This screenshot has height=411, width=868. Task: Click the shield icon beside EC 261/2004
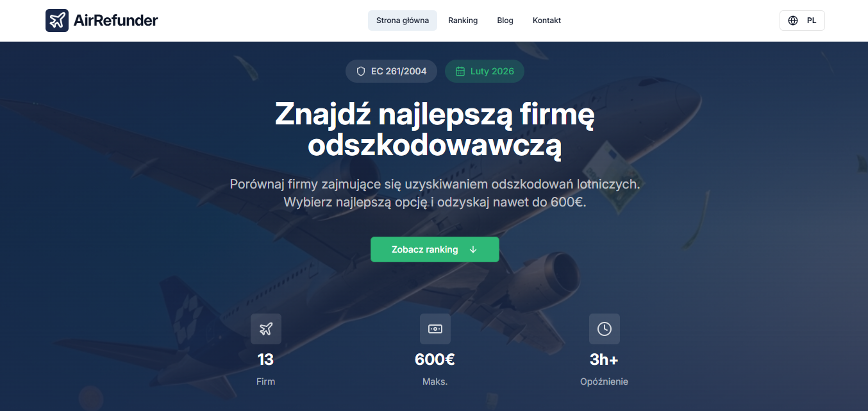[x=360, y=71]
